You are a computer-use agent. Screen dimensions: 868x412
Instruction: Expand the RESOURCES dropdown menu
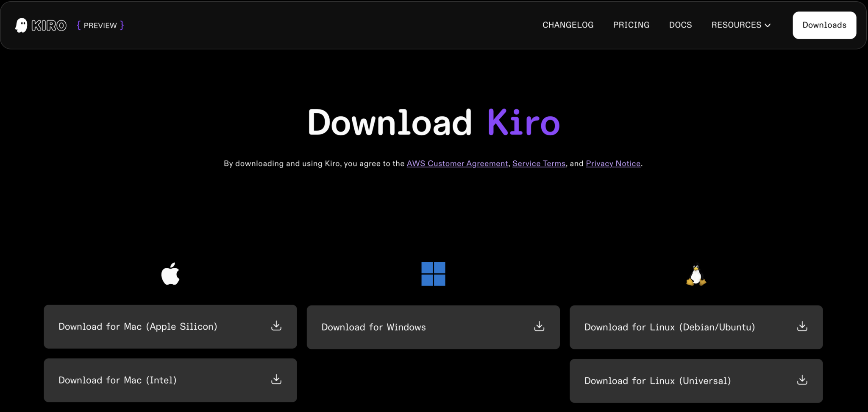tap(736, 25)
